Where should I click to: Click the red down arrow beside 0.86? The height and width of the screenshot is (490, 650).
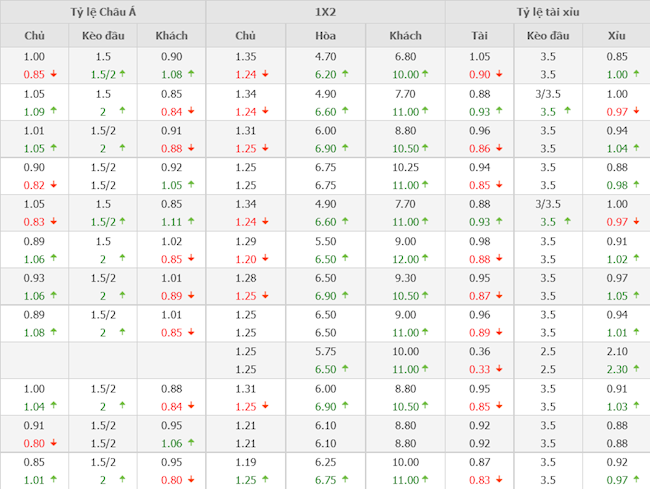(x=504, y=148)
